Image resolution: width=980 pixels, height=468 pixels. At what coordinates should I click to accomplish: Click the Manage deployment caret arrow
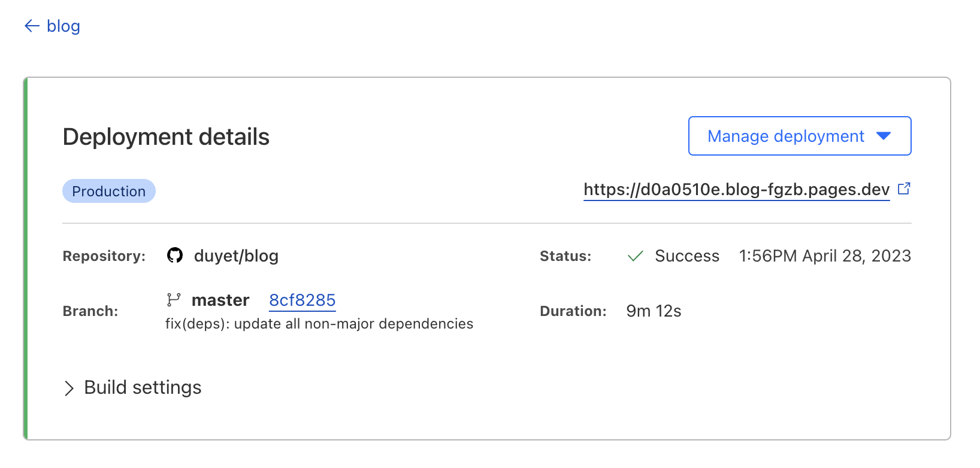click(x=884, y=136)
